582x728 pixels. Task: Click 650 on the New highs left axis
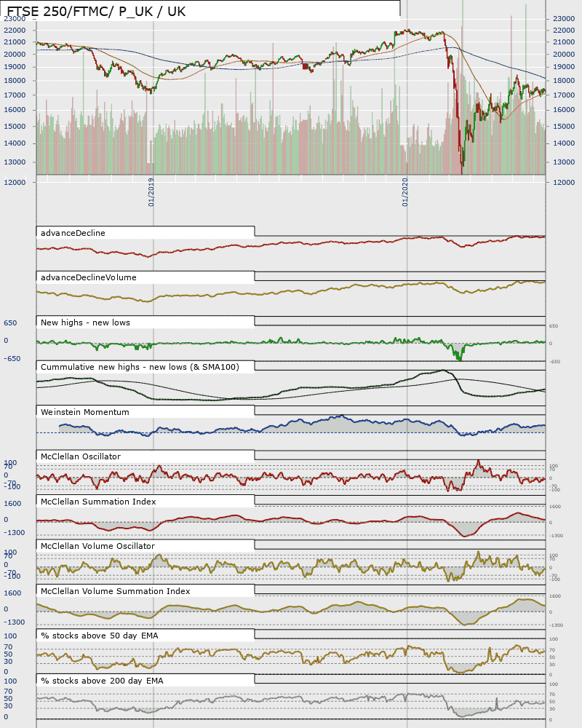click(10, 323)
